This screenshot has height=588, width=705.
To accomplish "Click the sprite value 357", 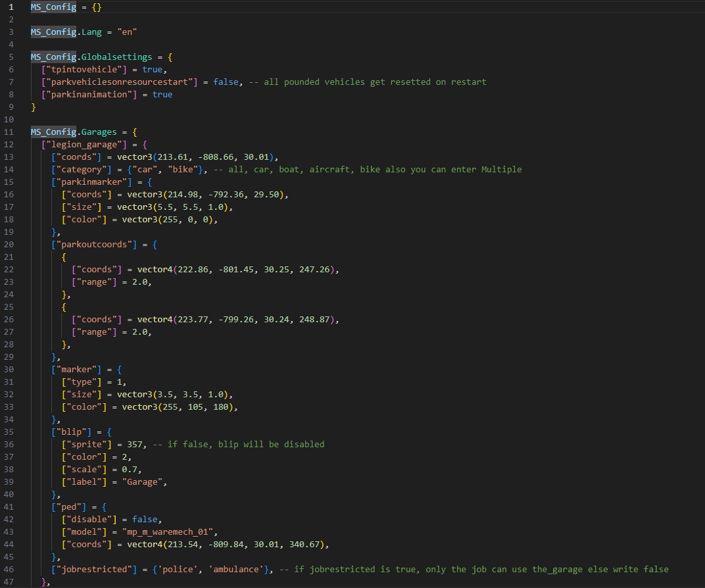I will pos(134,445).
